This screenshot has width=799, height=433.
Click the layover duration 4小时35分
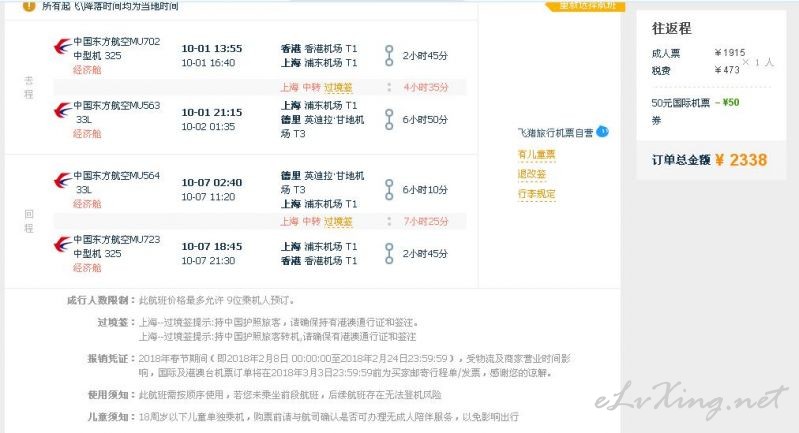pyautogui.click(x=426, y=88)
